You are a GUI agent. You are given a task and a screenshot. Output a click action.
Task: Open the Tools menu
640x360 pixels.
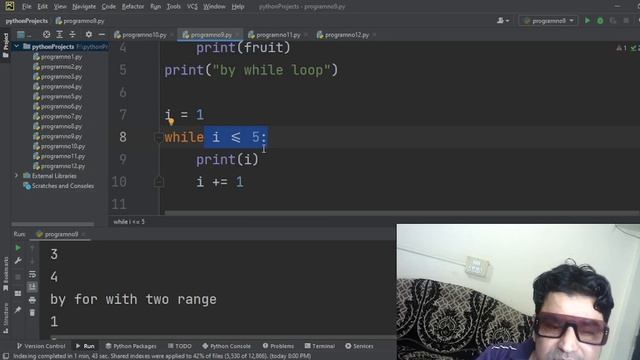(173, 7)
